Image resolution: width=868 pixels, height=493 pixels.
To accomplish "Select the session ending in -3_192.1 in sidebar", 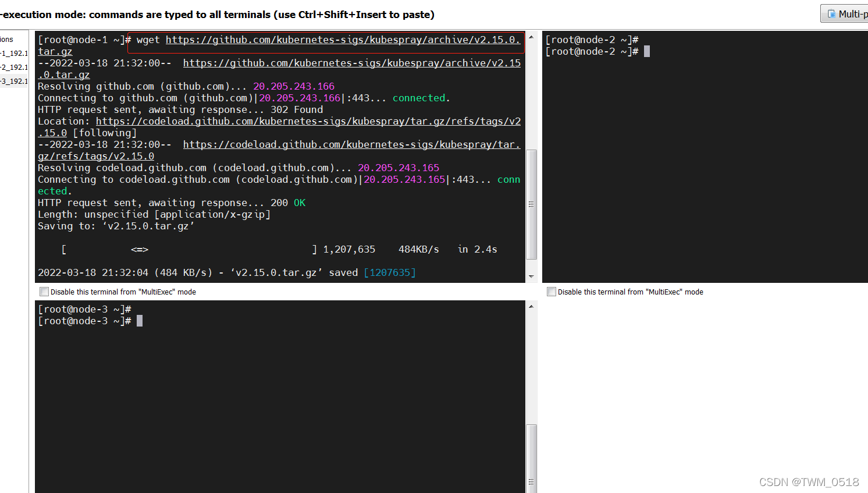I will click(x=14, y=81).
